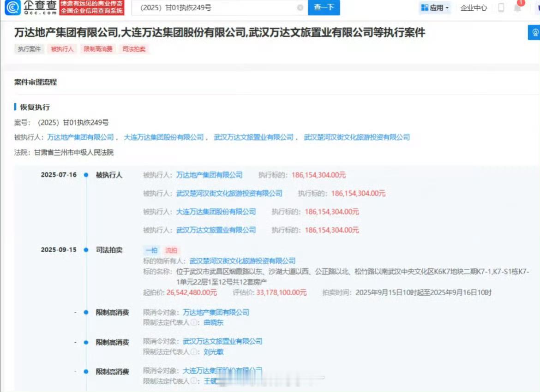Click the 拍卖时间 range 2025年9月15日10时起
The image size is (540, 392).
[424, 292]
